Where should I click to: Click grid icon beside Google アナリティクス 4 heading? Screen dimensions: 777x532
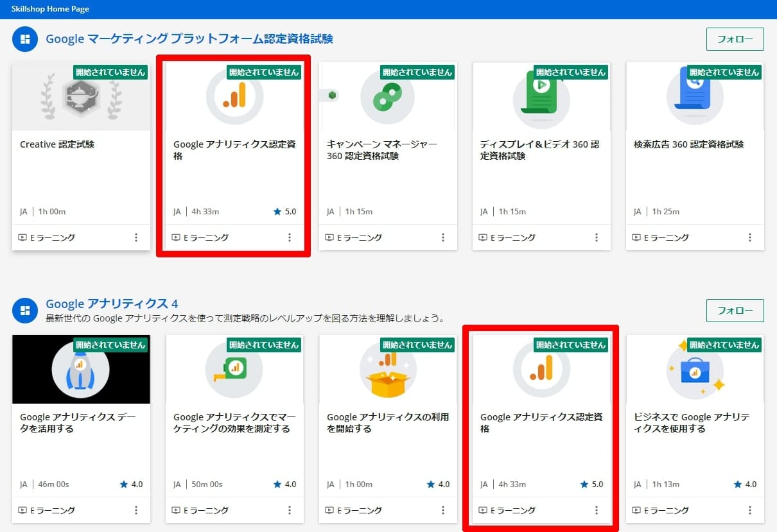25,311
